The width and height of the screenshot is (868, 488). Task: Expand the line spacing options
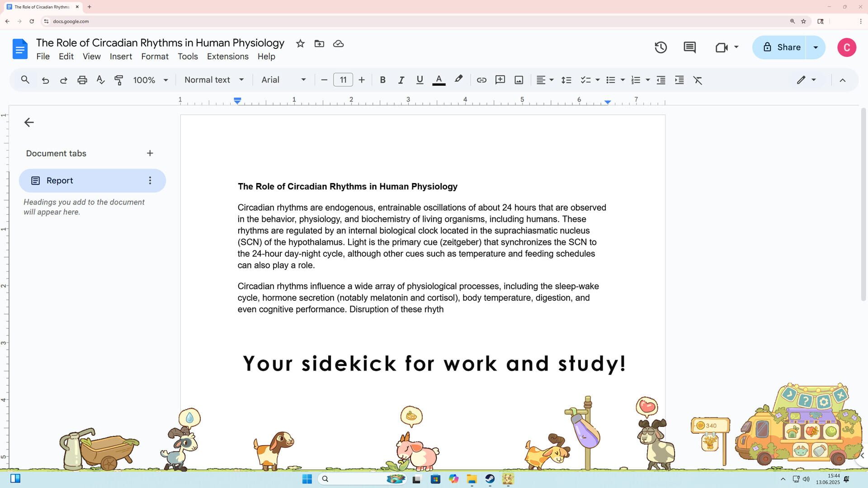click(x=566, y=80)
